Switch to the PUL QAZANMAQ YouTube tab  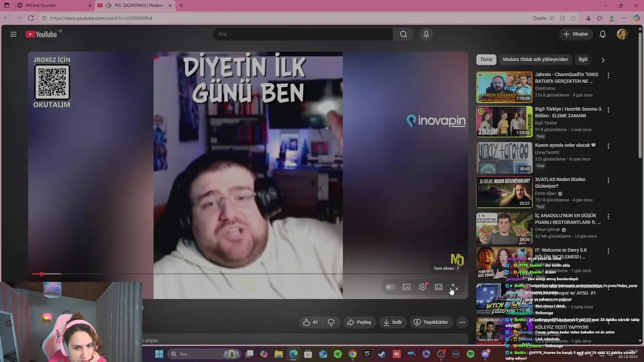click(135, 6)
